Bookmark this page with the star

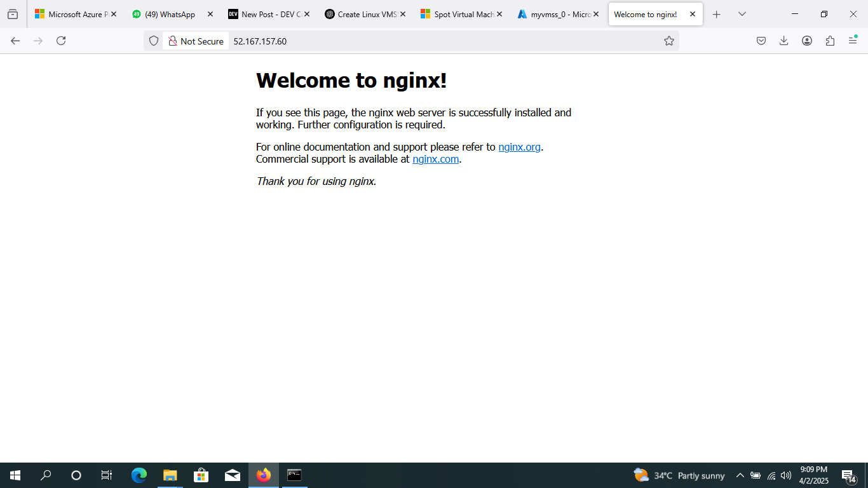[669, 41]
